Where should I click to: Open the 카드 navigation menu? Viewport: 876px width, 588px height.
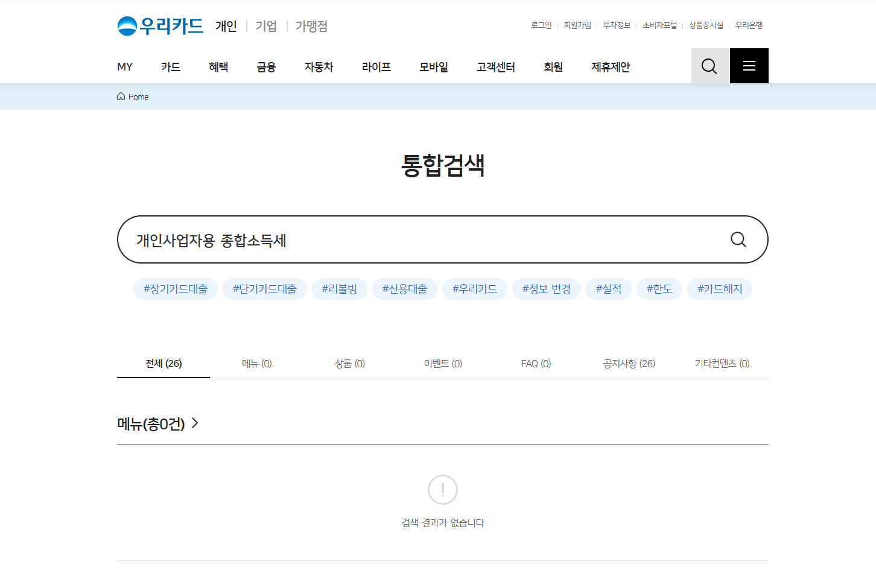(170, 67)
